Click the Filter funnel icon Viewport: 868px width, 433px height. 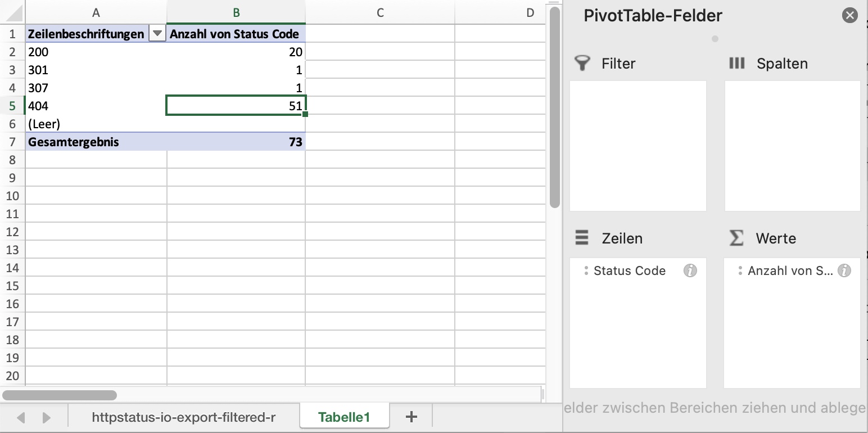click(582, 64)
